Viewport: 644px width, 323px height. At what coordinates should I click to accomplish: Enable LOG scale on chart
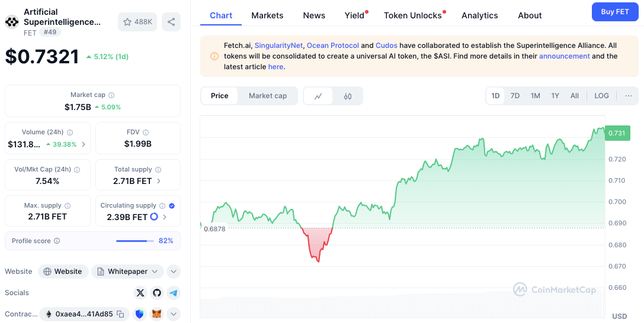pyautogui.click(x=601, y=96)
